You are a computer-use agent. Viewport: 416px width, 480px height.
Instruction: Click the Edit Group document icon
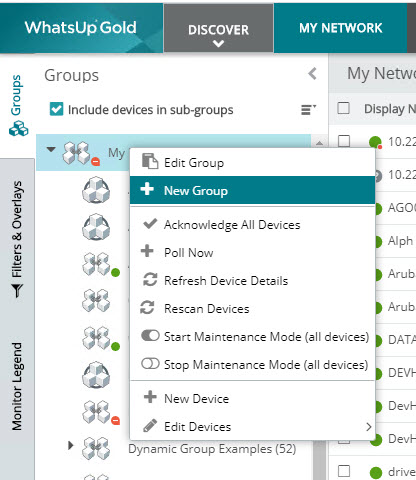[x=150, y=161]
